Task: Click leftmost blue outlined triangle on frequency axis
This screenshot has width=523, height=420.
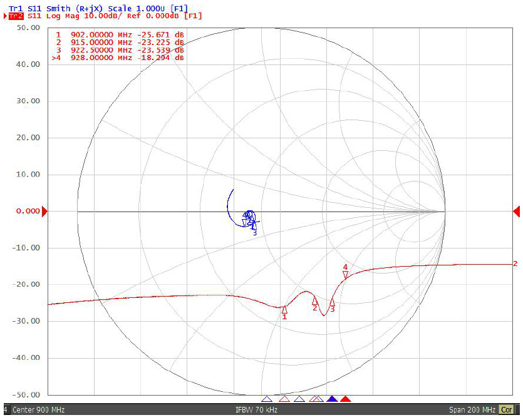Action: (x=267, y=399)
